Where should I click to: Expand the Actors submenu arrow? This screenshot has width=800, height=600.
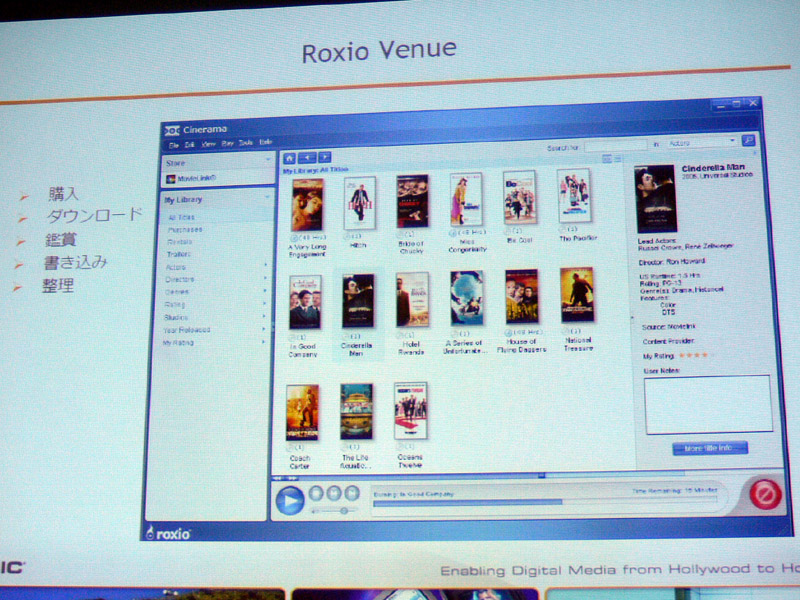265,264
